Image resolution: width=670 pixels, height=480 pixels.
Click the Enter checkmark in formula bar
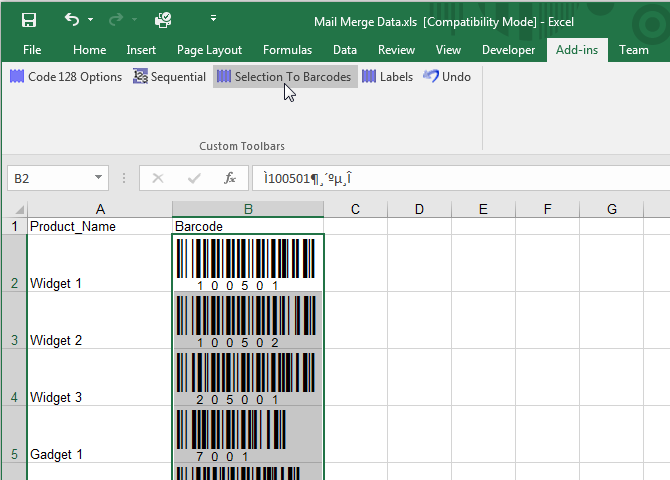pos(194,178)
